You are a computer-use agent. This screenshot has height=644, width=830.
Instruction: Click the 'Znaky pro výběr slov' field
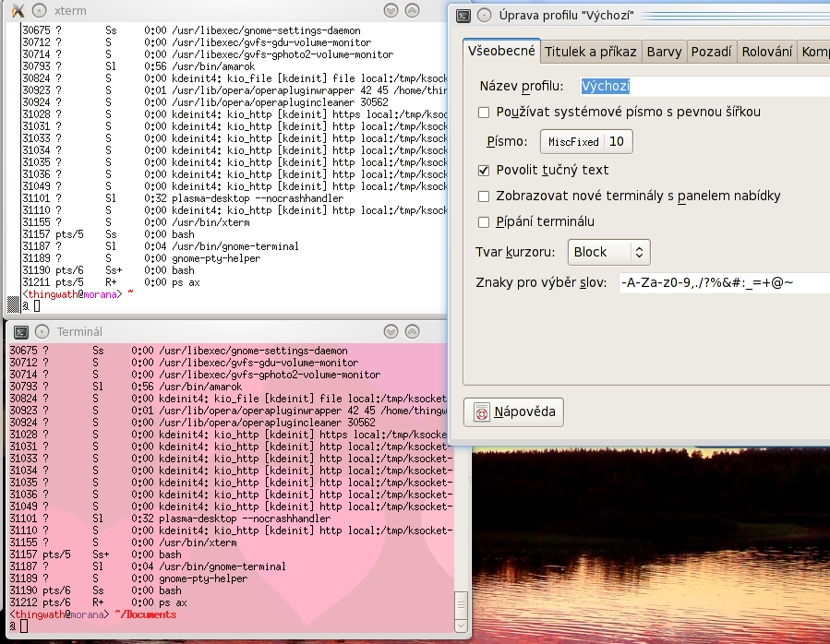[724, 282]
